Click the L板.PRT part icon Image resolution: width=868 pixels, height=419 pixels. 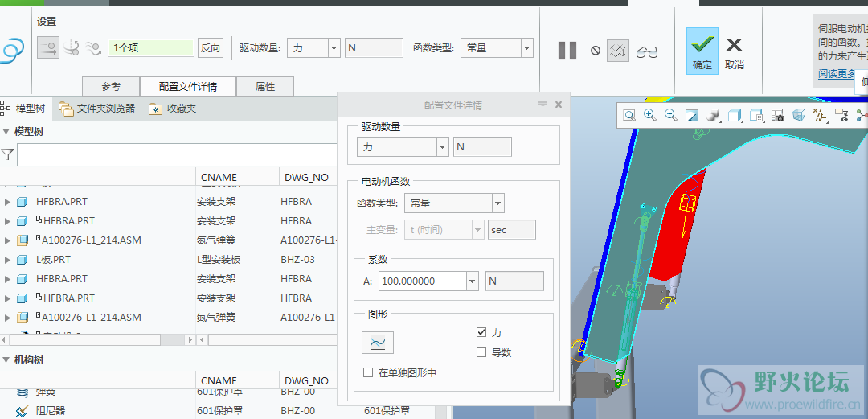click(x=23, y=260)
